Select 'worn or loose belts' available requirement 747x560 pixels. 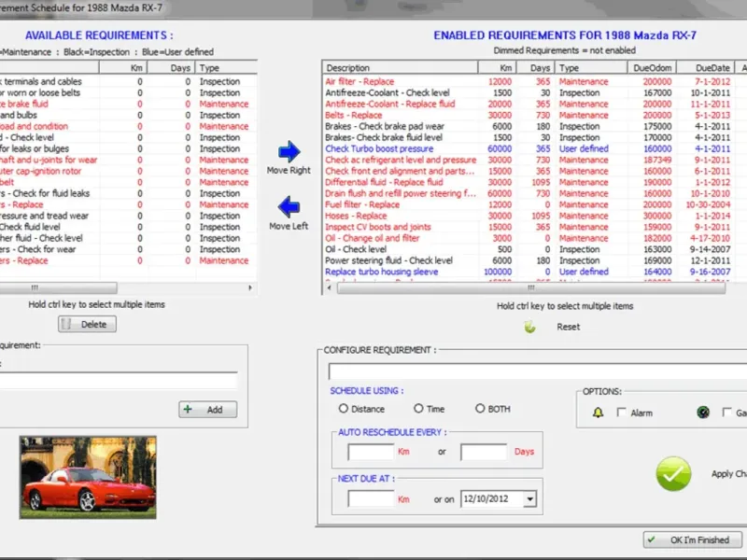(x=128, y=92)
